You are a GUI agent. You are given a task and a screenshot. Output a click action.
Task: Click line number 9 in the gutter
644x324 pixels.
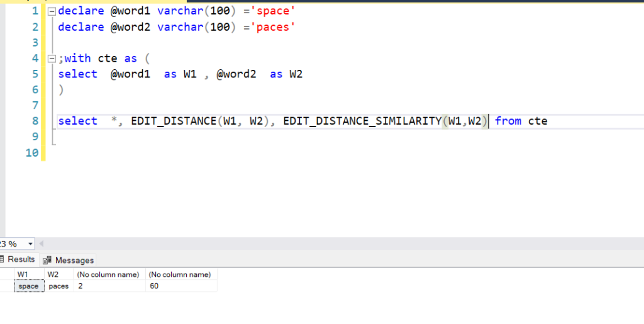point(35,137)
